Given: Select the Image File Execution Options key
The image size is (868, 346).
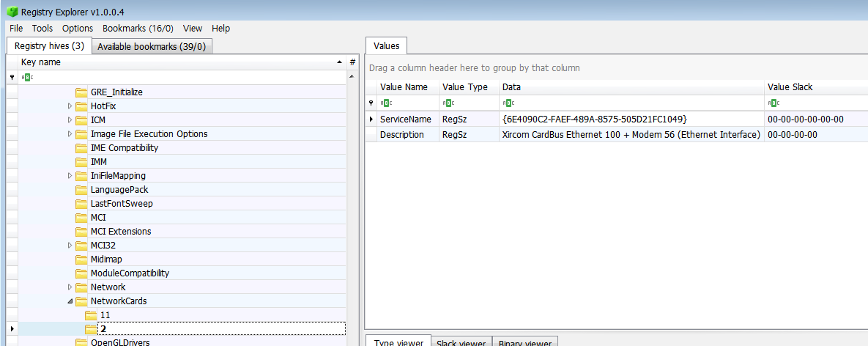Looking at the screenshot, I should point(149,134).
